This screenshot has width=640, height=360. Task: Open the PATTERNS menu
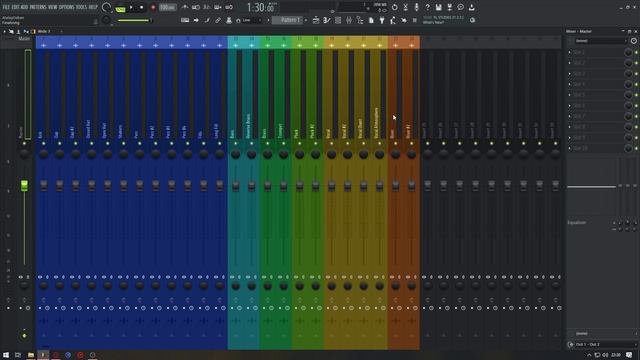tap(38, 7)
